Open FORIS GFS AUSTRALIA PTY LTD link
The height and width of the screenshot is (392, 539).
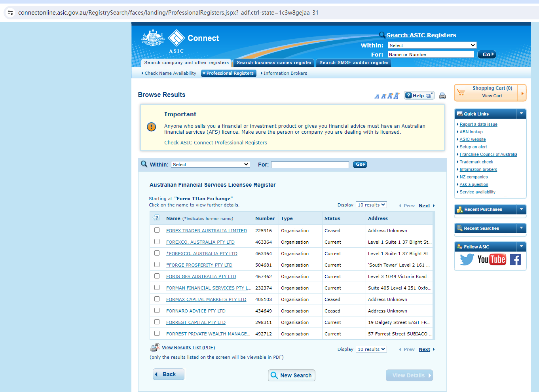click(201, 276)
